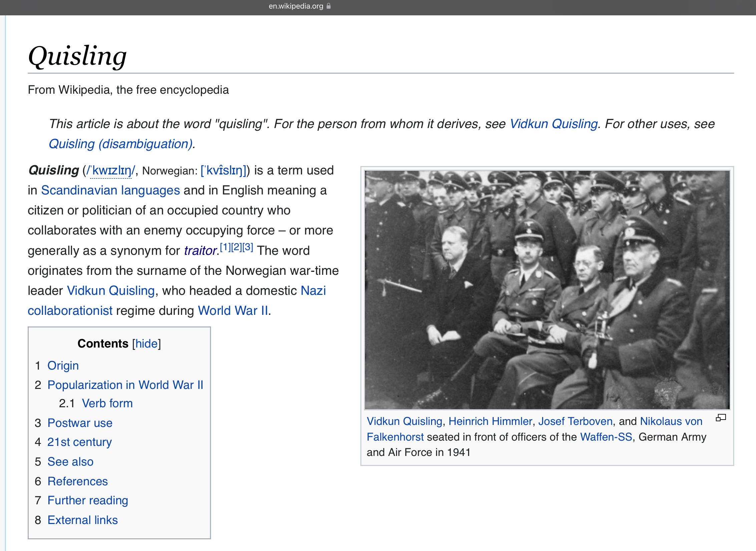Viewport: 756px width, 551px height.
Task: Follow the Waffen-SS link in the caption
Action: pyautogui.click(x=606, y=437)
